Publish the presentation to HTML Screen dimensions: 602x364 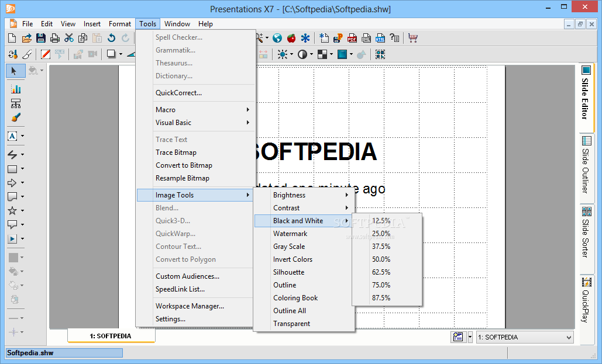coord(380,38)
